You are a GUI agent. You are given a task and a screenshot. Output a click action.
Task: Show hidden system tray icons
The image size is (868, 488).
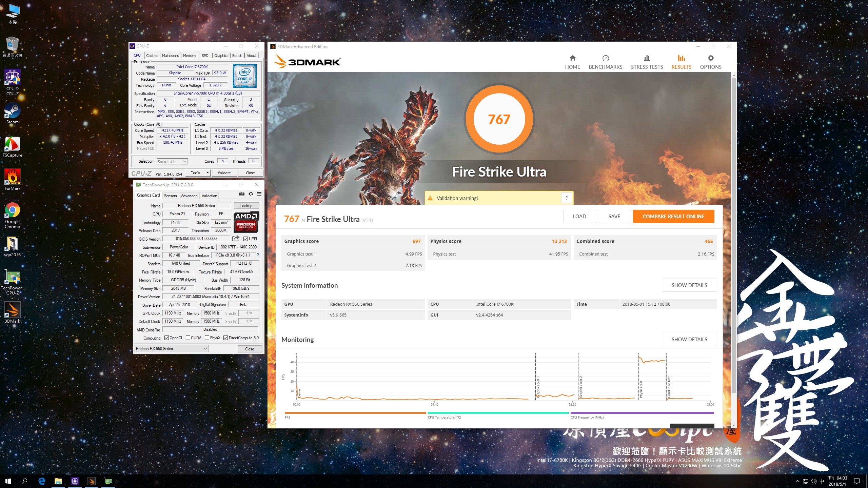797,481
